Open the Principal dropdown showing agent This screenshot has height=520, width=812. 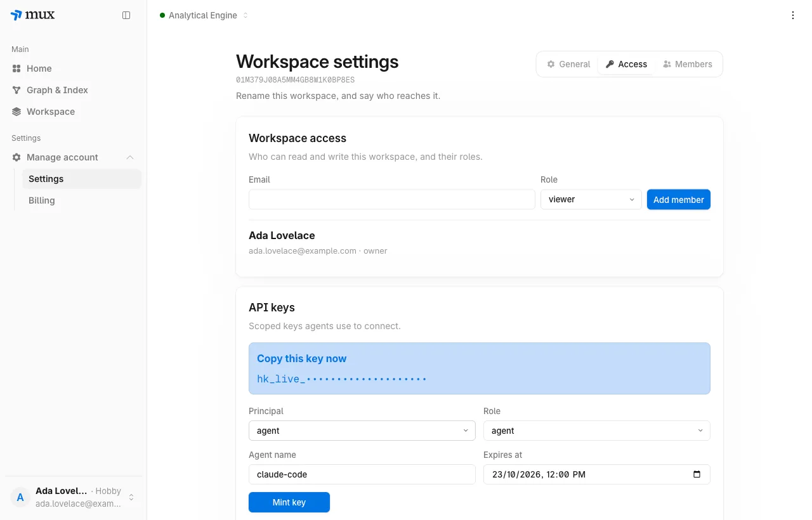[x=362, y=431]
